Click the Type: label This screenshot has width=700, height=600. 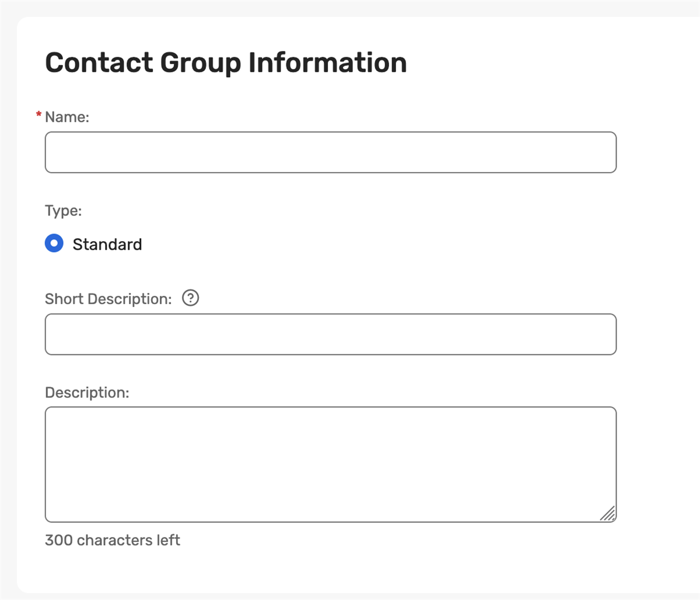pos(63,211)
